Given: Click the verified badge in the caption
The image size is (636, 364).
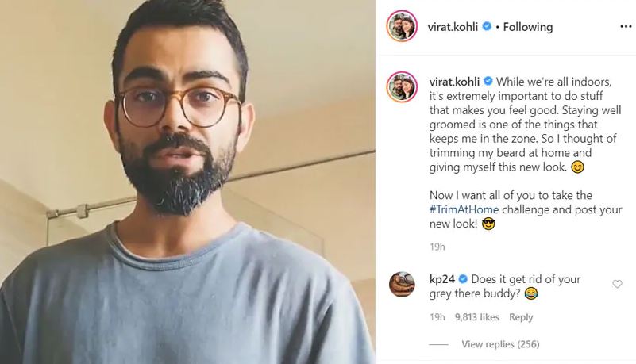Looking at the screenshot, I should pyautogui.click(x=488, y=81).
